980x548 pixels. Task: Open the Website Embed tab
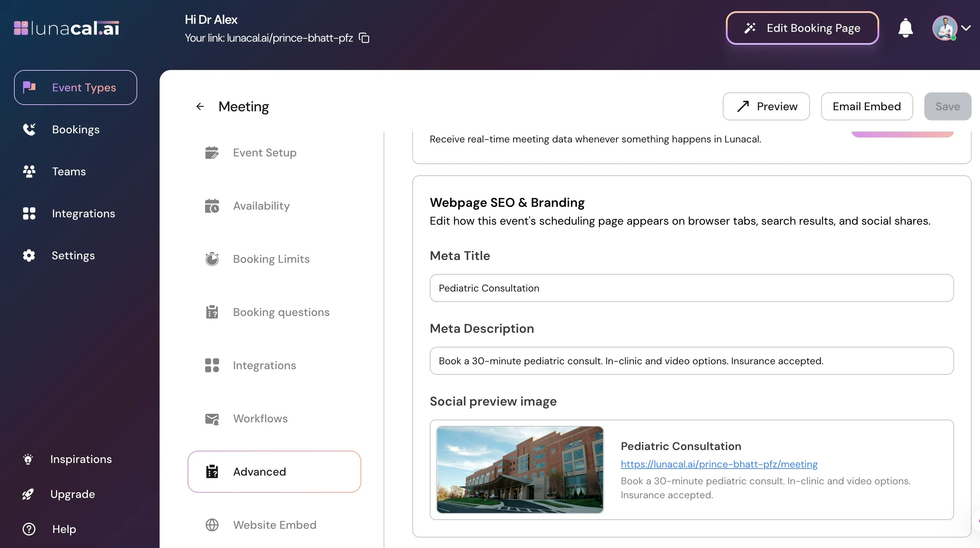click(x=274, y=525)
